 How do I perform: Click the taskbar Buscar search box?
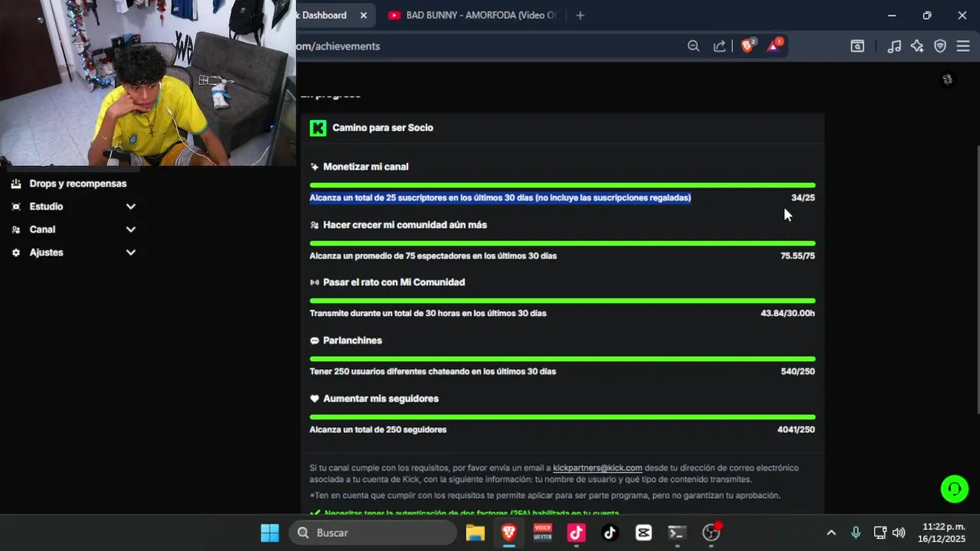coord(372,533)
